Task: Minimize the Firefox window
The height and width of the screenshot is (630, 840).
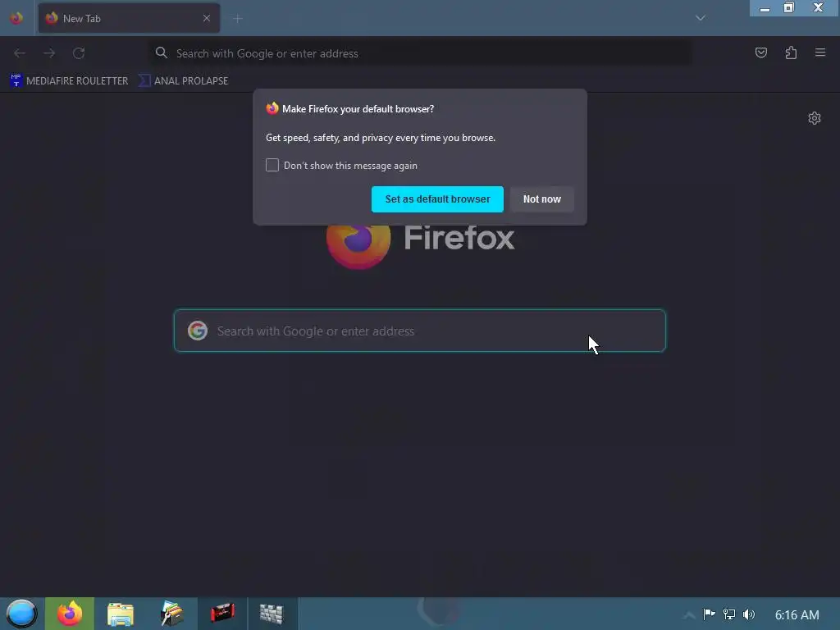Action: [x=765, y=8]
